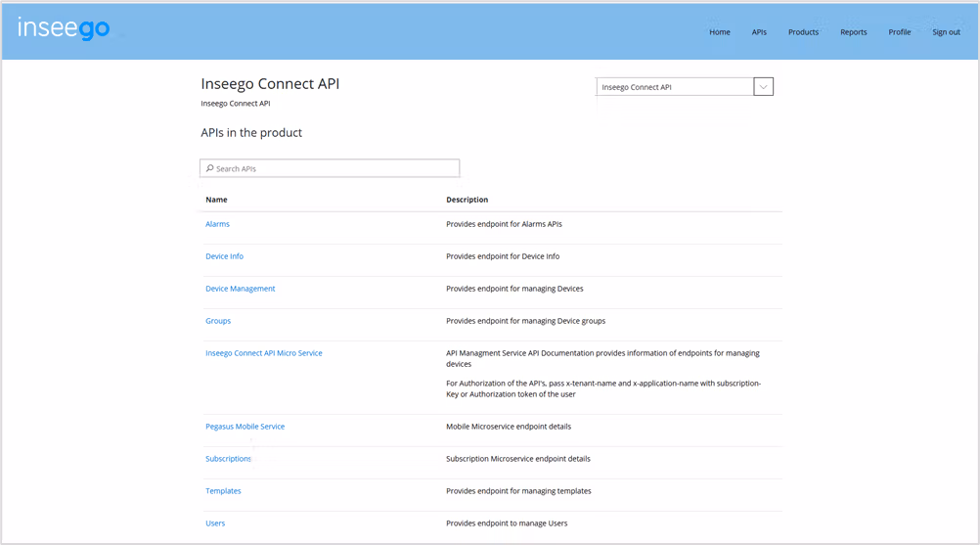Open the Home menu item

pos(720,32)
